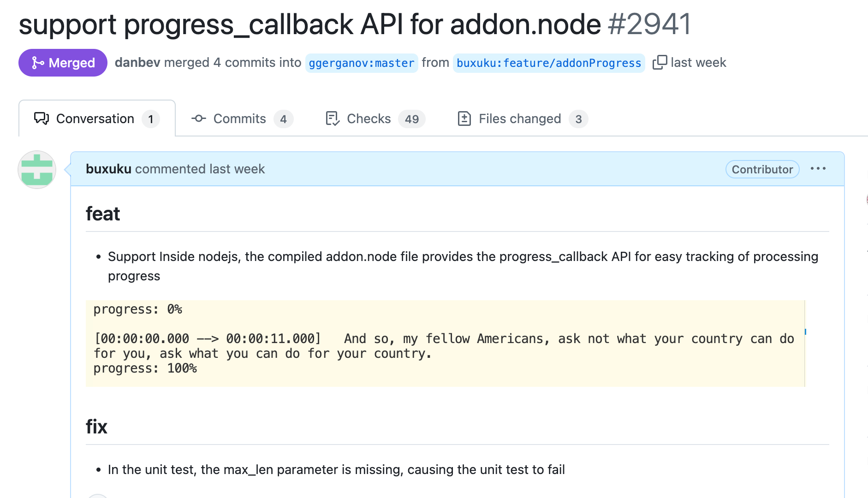
Task: Select the Conversation tab
Action: 97,119
